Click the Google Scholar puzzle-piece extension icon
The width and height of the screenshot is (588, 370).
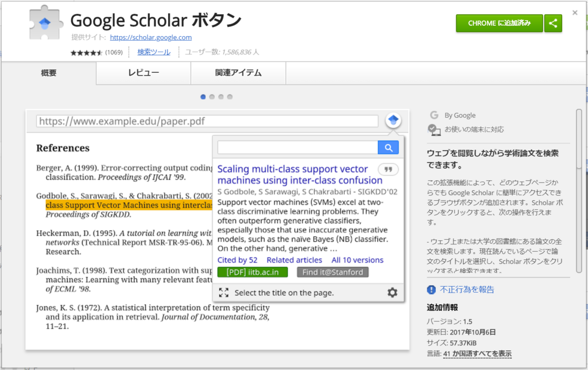coord(45,22)
